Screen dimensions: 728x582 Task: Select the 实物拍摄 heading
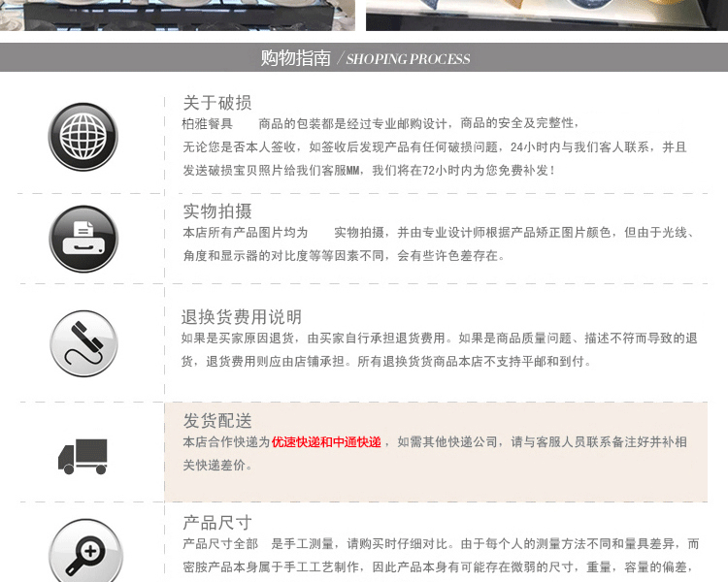tap(217, 211)
